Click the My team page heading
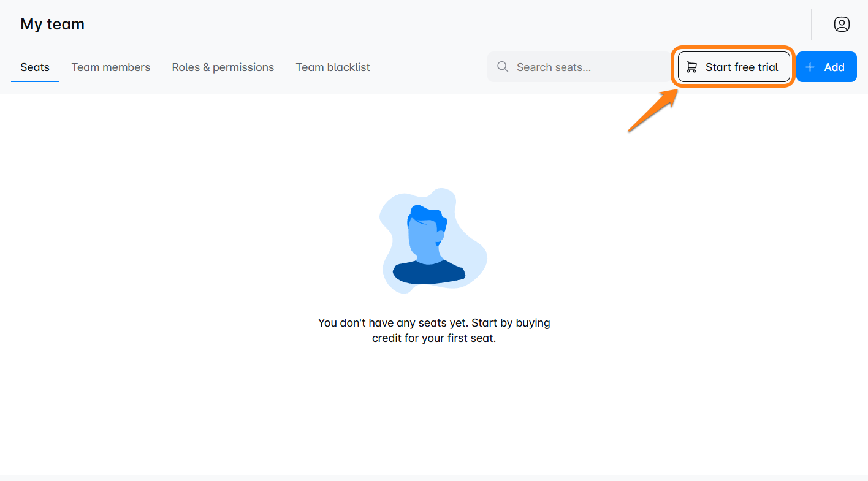The height and width of the screenshot is (481, 868). coord(53,25)
